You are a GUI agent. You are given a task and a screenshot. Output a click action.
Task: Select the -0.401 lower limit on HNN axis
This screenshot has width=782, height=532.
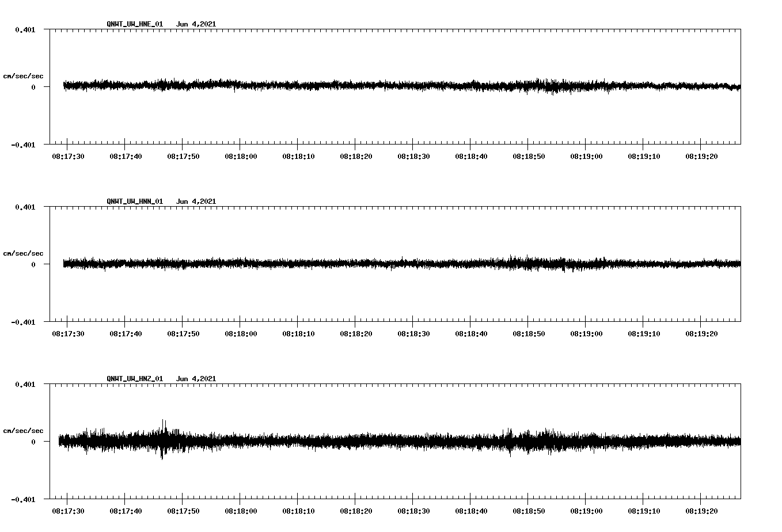click(23, 322)
